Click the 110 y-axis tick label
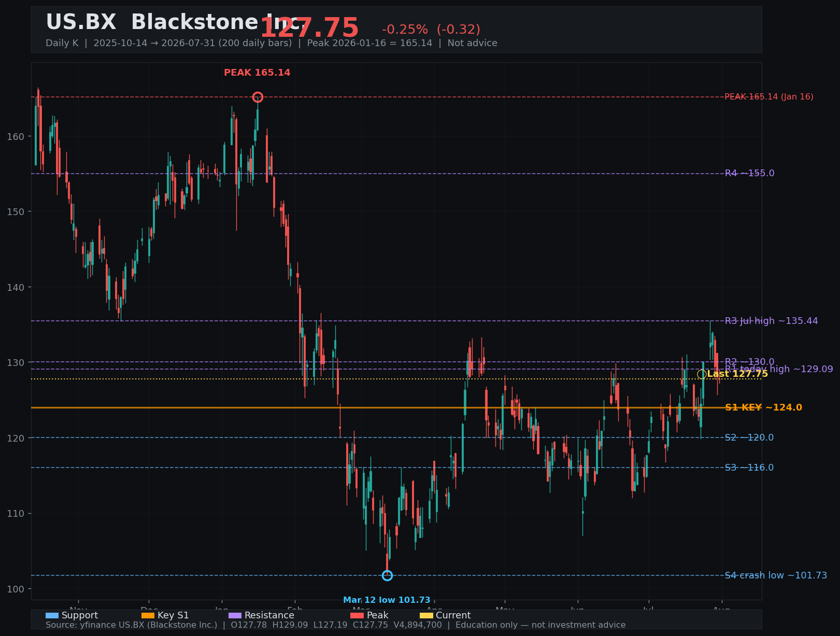Viewport: 840px width, 636px height. point(16,514)
